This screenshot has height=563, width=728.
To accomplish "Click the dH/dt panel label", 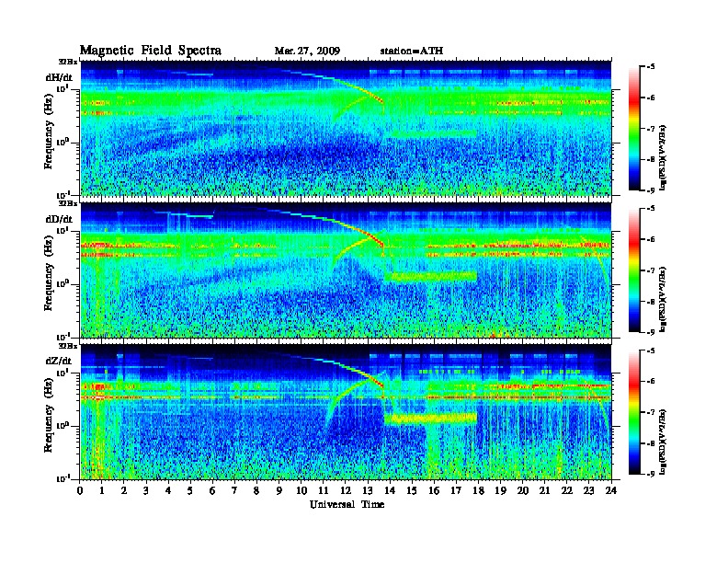I will pos(59,77).
